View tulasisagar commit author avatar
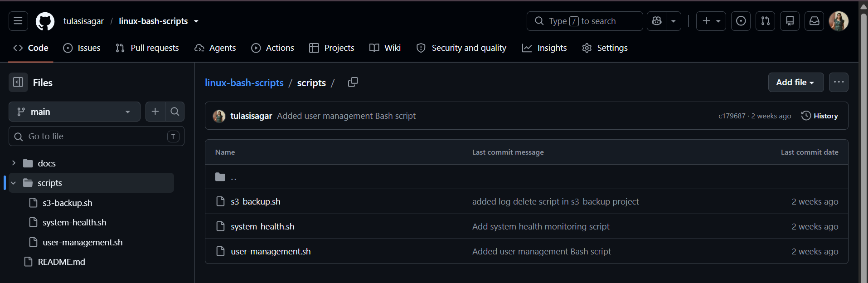This screenshot has height=283, width=868. pyautogui.click(x=219, y=116)
